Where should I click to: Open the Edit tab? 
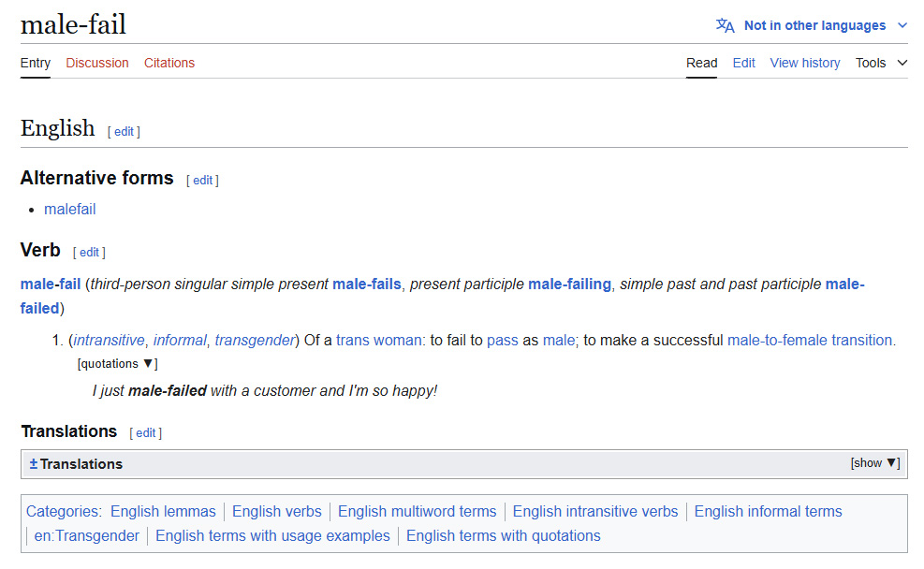743,63
